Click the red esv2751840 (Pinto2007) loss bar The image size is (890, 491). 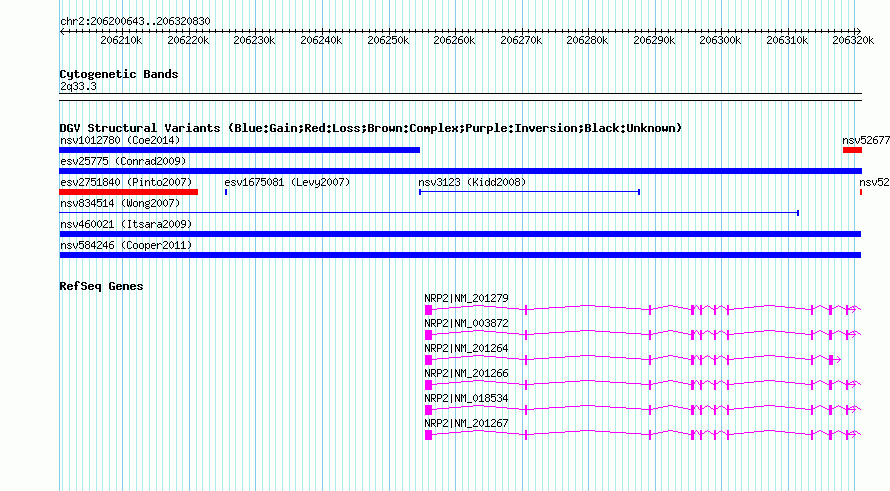129,192
